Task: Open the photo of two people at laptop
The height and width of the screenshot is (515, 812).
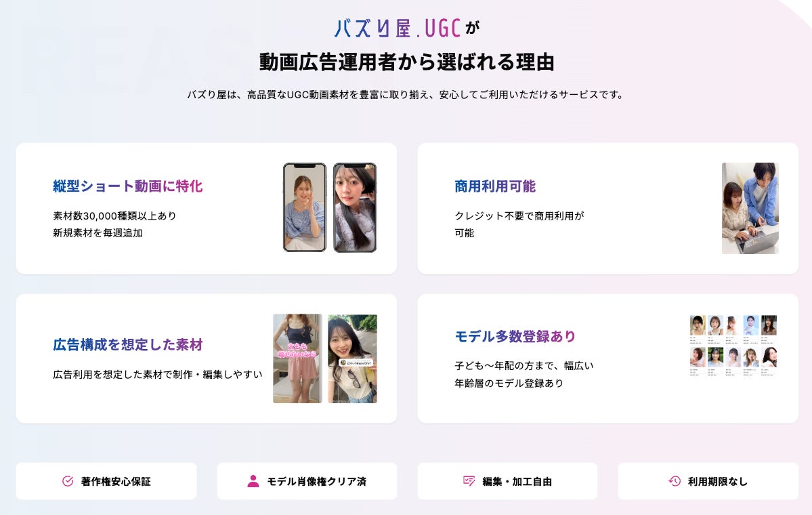Action: [x=750, y=208]
